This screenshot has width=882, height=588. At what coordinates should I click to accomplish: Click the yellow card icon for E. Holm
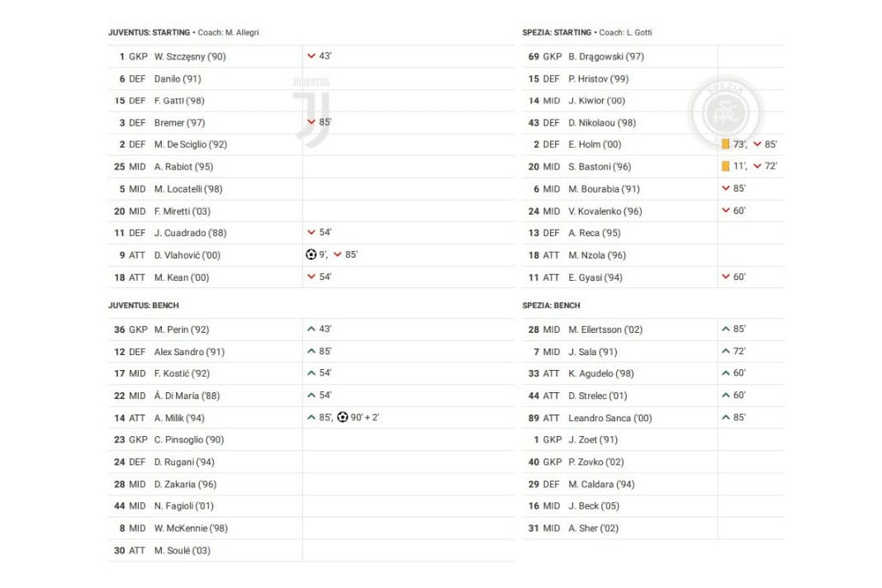725,145
